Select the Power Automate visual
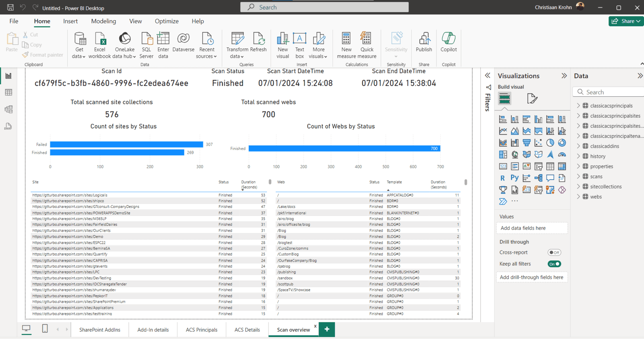 (x=503, y=201)
